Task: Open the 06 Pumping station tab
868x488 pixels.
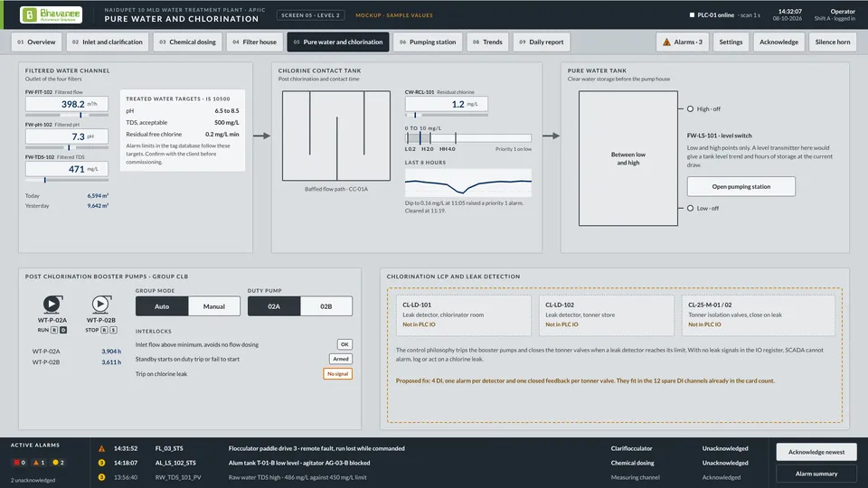Action: coord(428,42)
